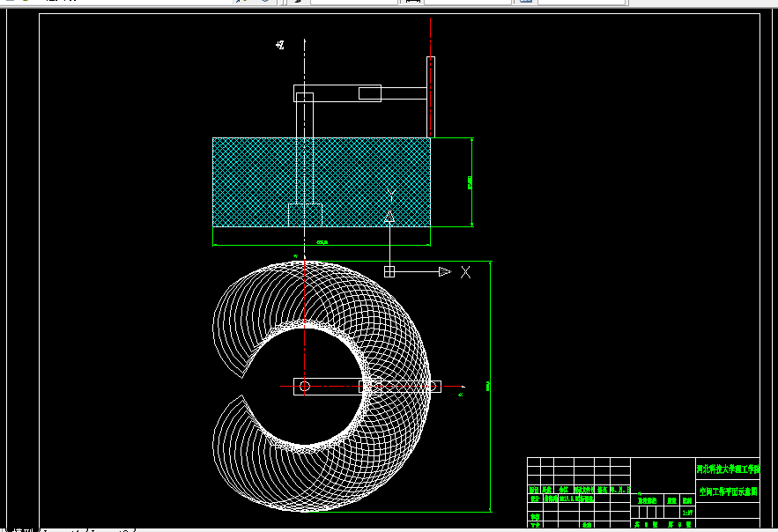
Task: Select the horizontal arm rectangle in elevation view
Action: (x=337, y=93)
